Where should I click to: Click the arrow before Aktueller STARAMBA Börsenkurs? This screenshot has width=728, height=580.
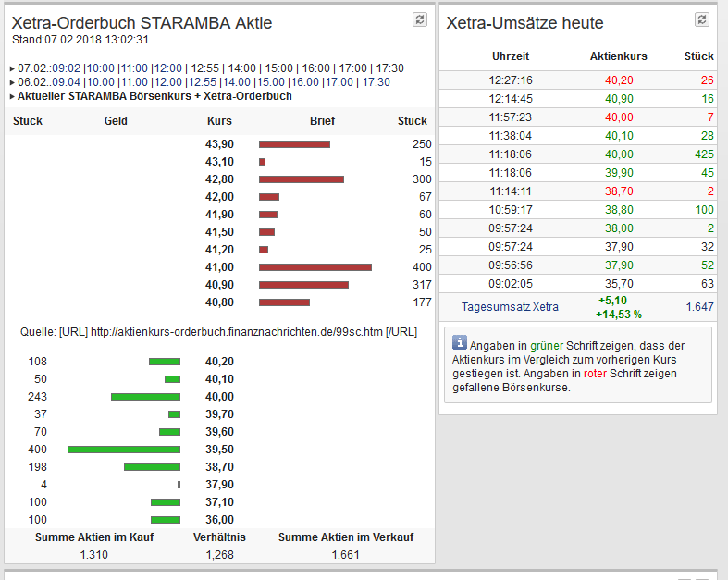(11, 96)
